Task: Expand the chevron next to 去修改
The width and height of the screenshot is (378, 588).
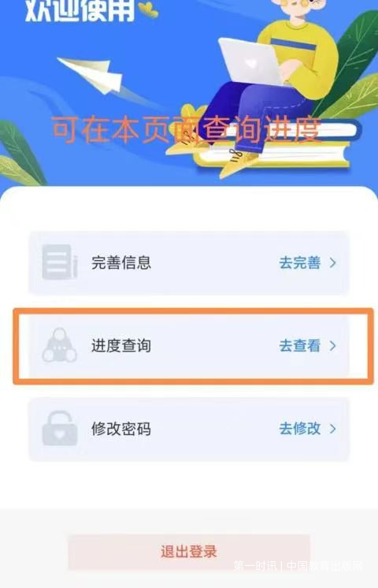Action: click(x=332, y=429)
